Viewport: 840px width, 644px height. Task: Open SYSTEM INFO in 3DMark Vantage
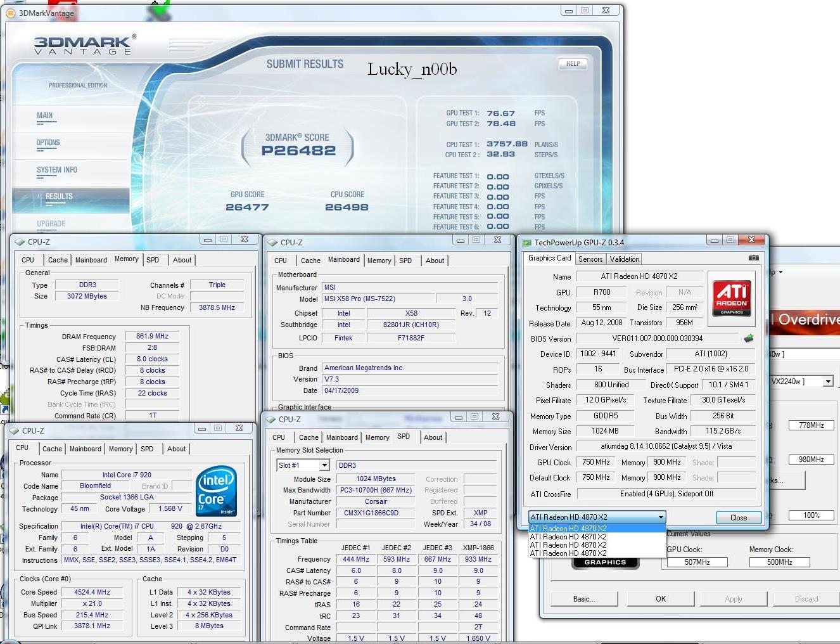(x=57, y=170)
